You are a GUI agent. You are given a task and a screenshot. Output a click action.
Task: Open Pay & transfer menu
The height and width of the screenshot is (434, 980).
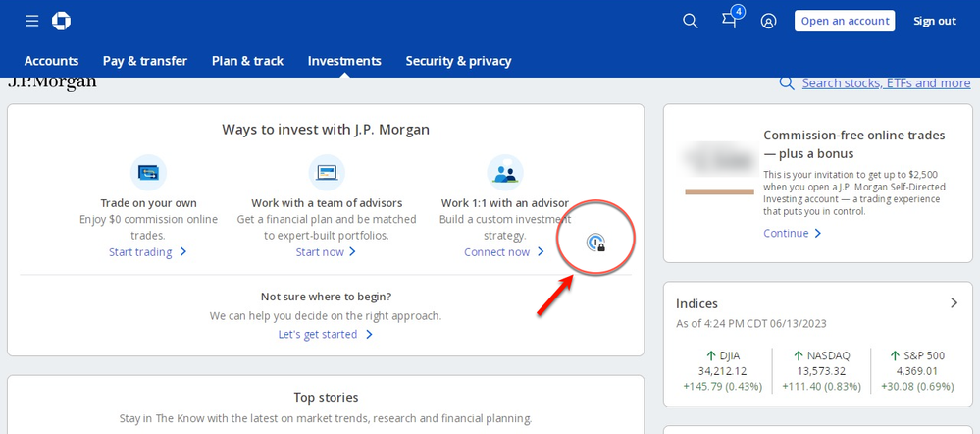coord(145,61)
